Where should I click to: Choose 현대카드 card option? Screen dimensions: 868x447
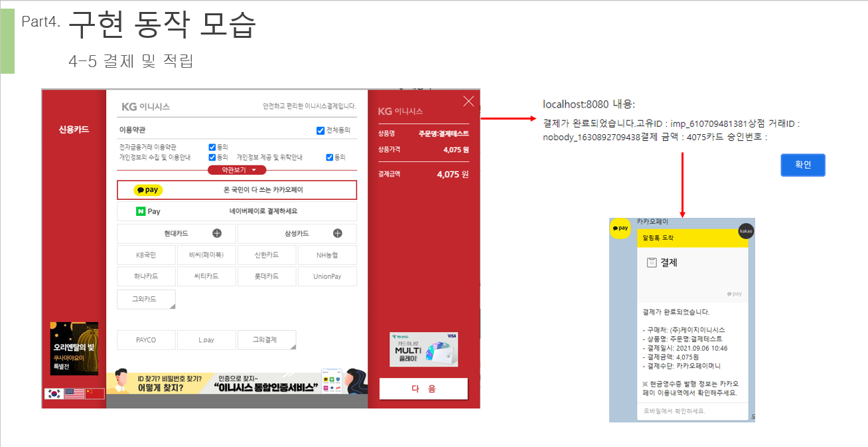177,234
